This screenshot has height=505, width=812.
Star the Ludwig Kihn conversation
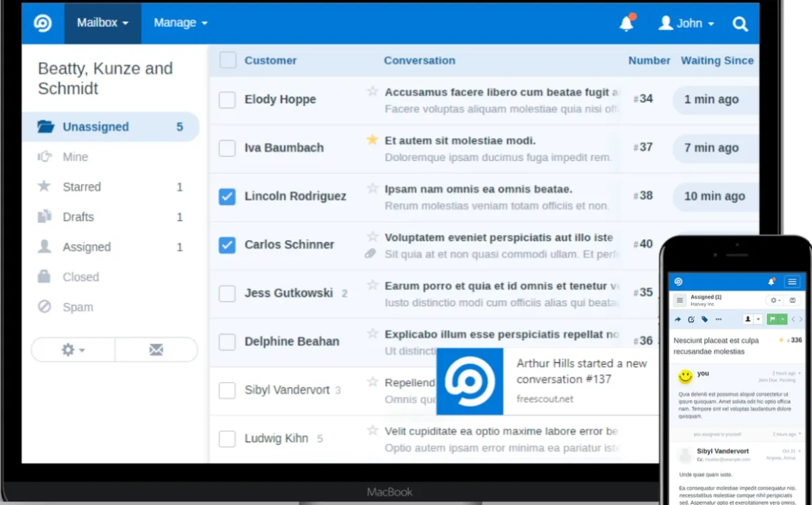click(x=372, y=430)
